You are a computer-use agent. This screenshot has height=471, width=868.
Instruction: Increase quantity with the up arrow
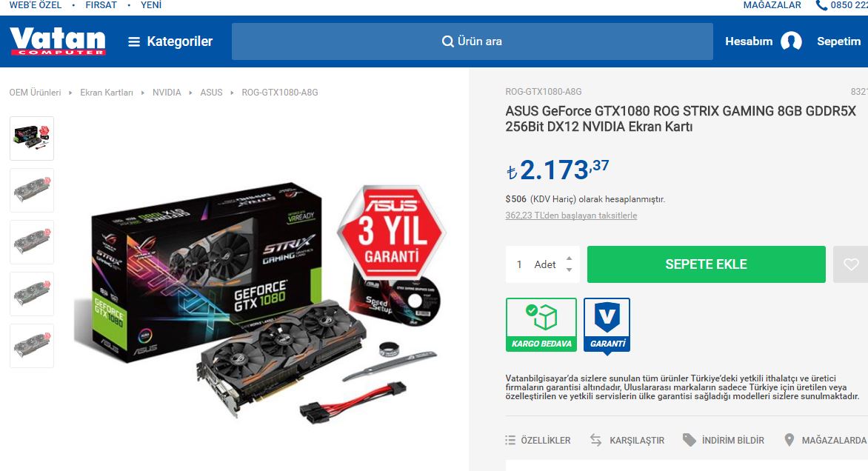pyautogui.click(x=569, y=258)
